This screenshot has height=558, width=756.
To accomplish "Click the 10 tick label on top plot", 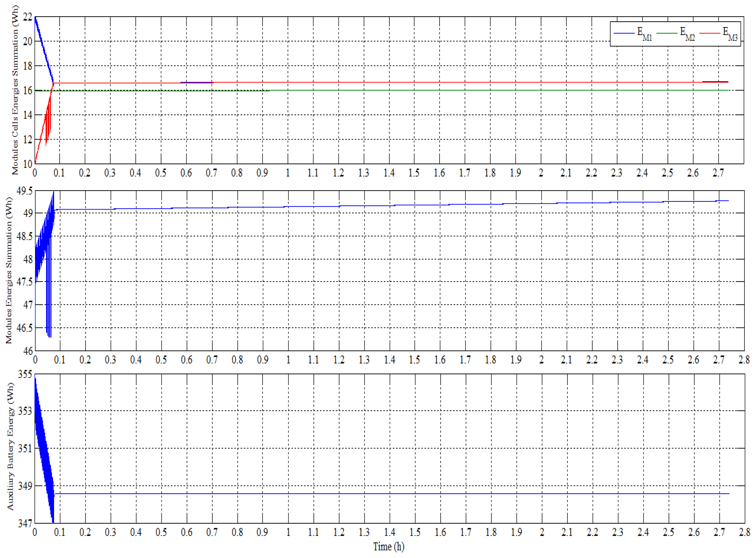I will pos(27,164).
